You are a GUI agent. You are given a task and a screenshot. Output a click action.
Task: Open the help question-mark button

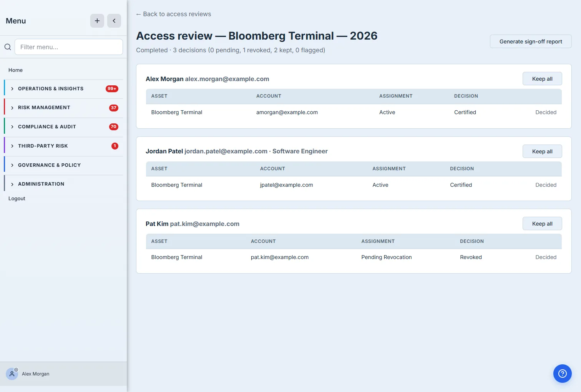(x=563, y=374)
